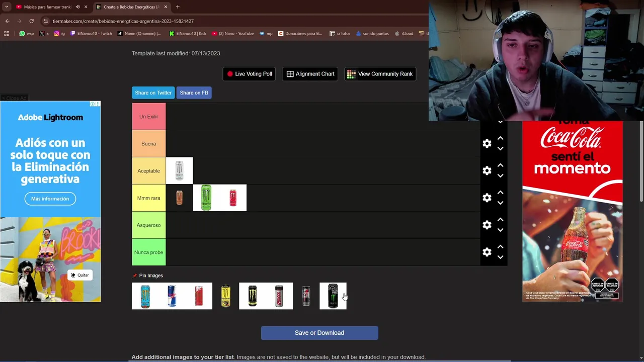Open ElNanoo10 - Twitch bookmark
The width and height of the screenshot is (644, 362).
tap(91, 34)
